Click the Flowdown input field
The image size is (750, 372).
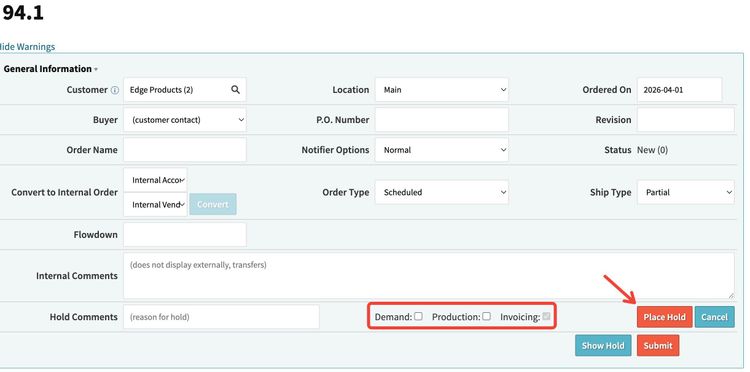[x=185, y=234]
